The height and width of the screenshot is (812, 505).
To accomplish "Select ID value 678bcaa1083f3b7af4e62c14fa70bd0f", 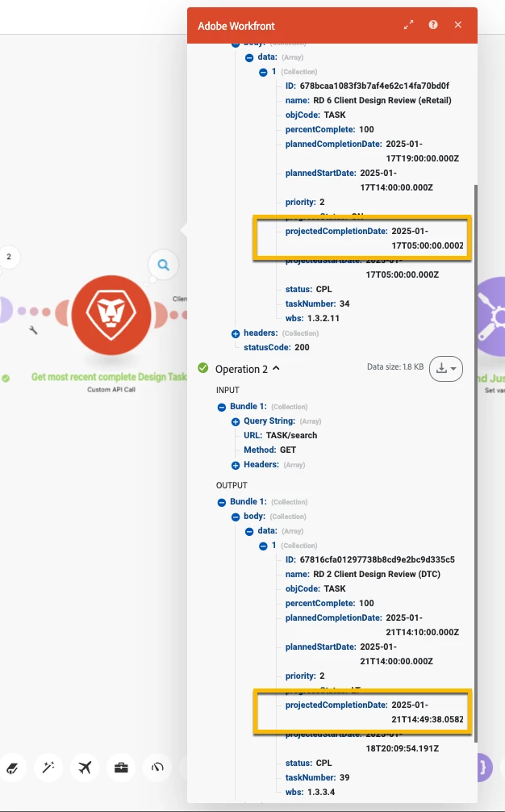I will (x=374, y=86).
